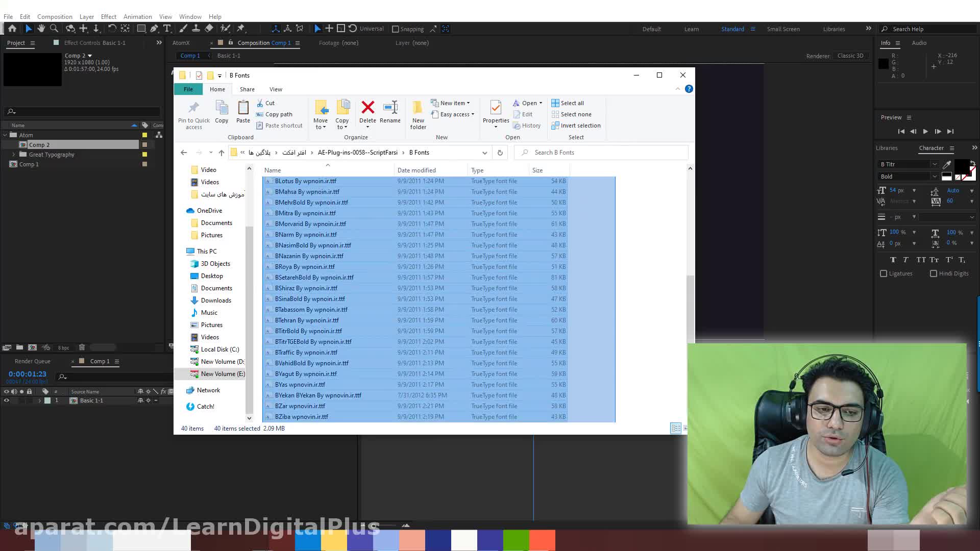
Task: Click Faux Bold button in Character panel
Action: (x=893, y=260)
